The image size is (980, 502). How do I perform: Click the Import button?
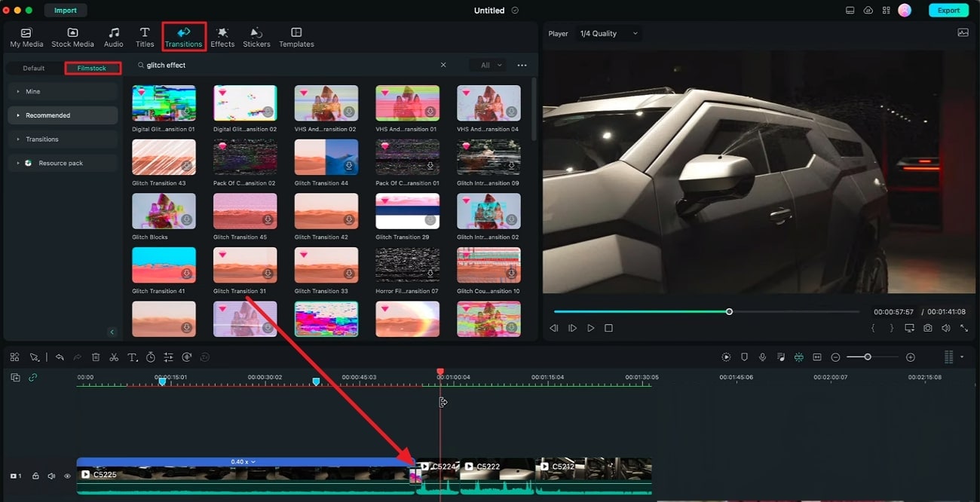click(x=66, y=11)
